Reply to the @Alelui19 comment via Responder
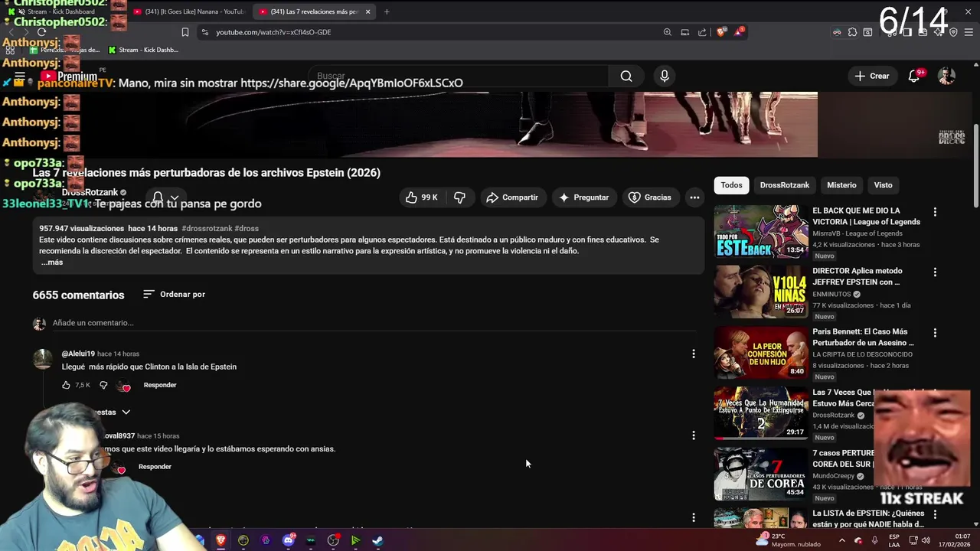The height and width of the screenshot is (551, 980). pos(160,385)
